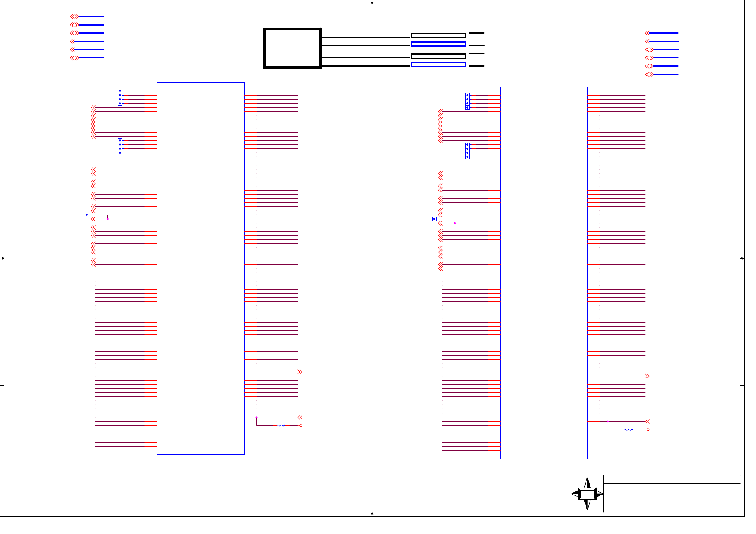Select the large black-outlined component body on right

pos(544,273)
